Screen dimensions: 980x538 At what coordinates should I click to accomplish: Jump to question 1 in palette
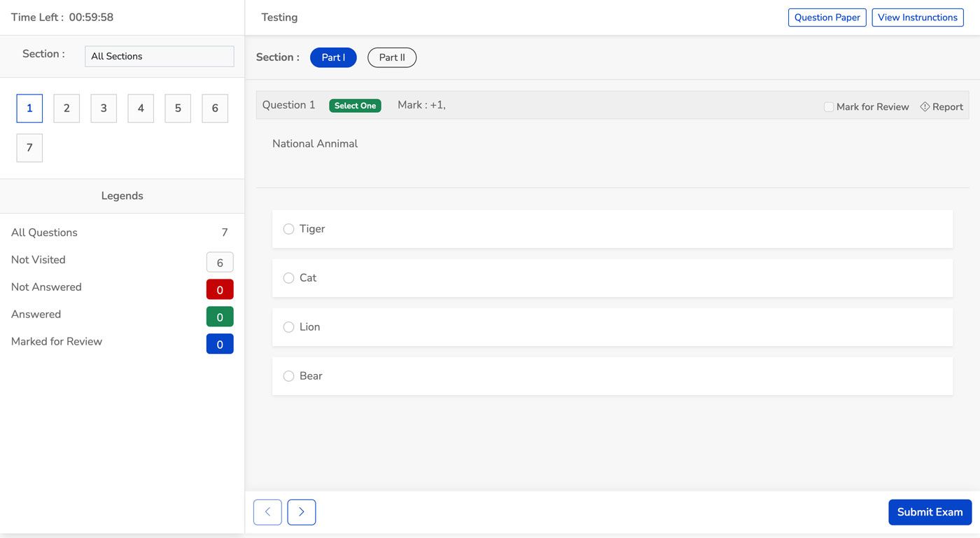(29, 109)
